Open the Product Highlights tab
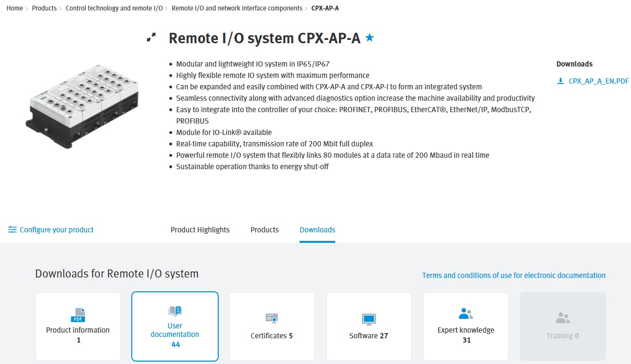The height and width of the screenshot is (364, 631). (x=200, y=230)
